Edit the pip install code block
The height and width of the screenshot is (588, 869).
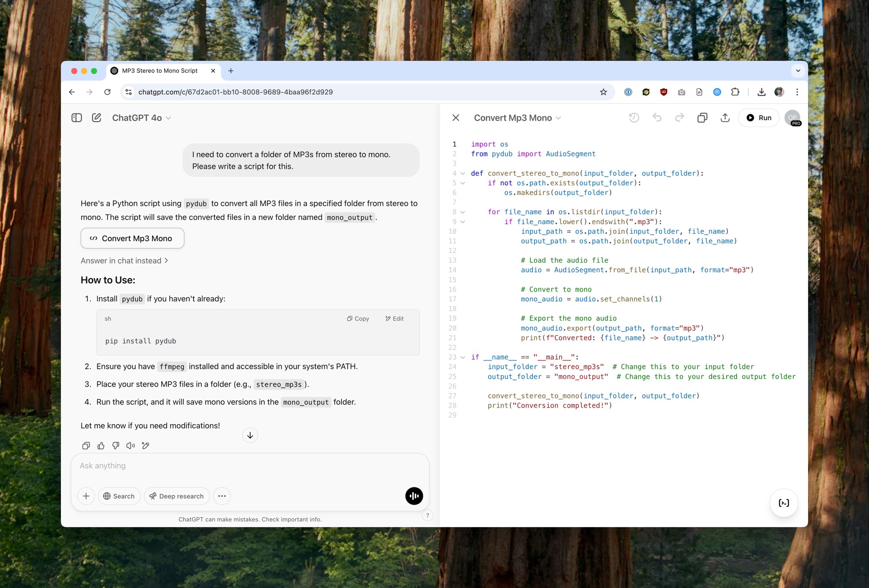(394, 319)
